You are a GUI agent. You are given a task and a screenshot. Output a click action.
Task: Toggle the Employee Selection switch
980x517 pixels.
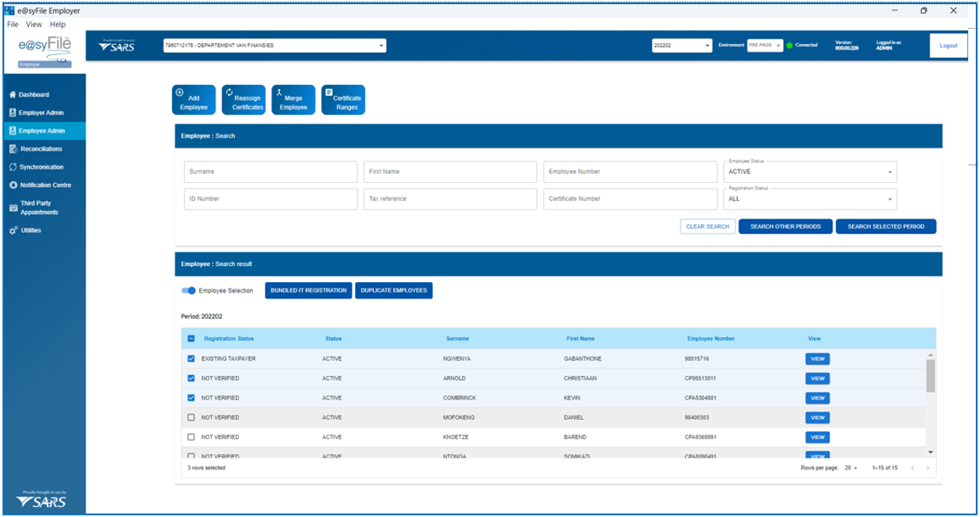pos(189,291)
